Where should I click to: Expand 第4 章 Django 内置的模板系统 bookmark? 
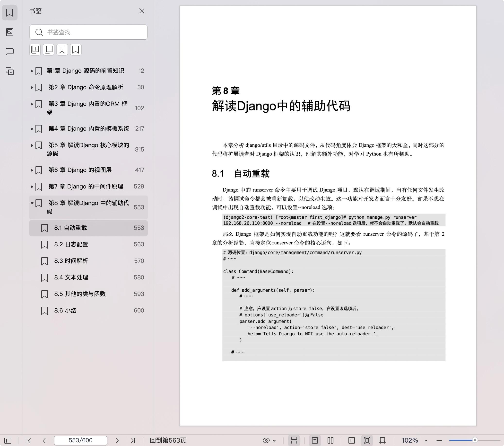tap(32, 129)
